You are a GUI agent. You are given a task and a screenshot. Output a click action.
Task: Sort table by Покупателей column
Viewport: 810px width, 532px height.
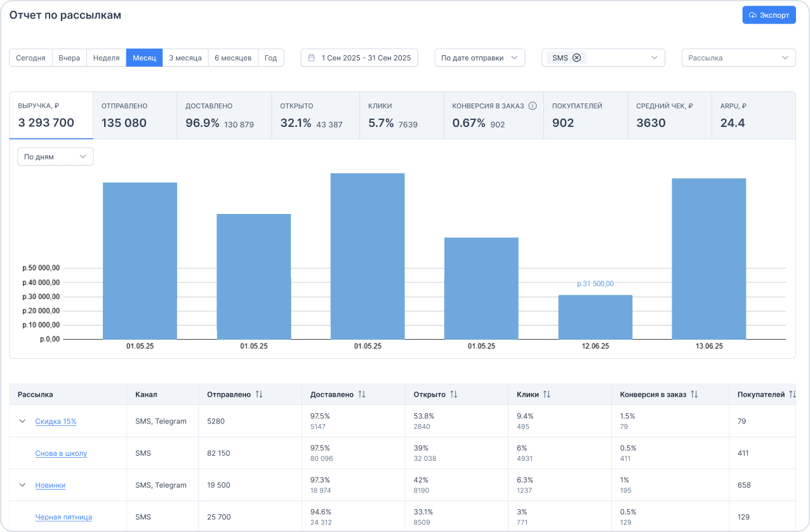[x=792, y=394]
